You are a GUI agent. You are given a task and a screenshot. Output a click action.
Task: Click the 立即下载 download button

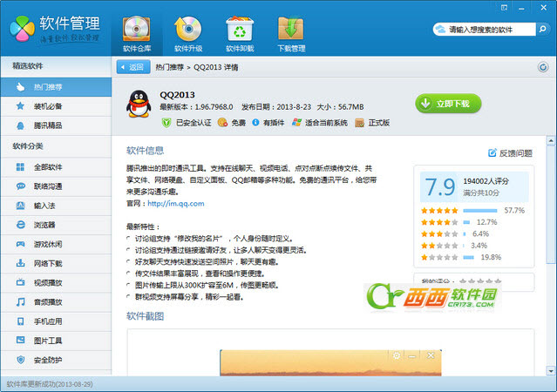tap(448, 104)
